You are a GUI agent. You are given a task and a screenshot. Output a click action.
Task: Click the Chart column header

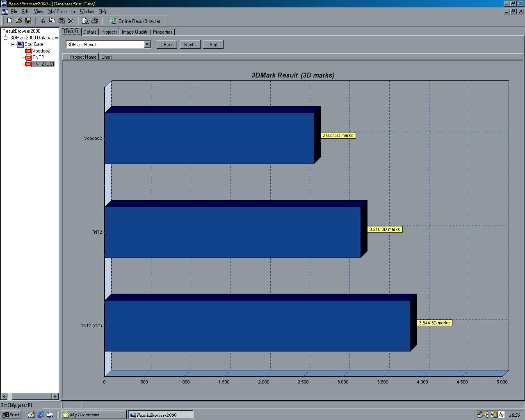pyautogui.click(x=107, y=57)
